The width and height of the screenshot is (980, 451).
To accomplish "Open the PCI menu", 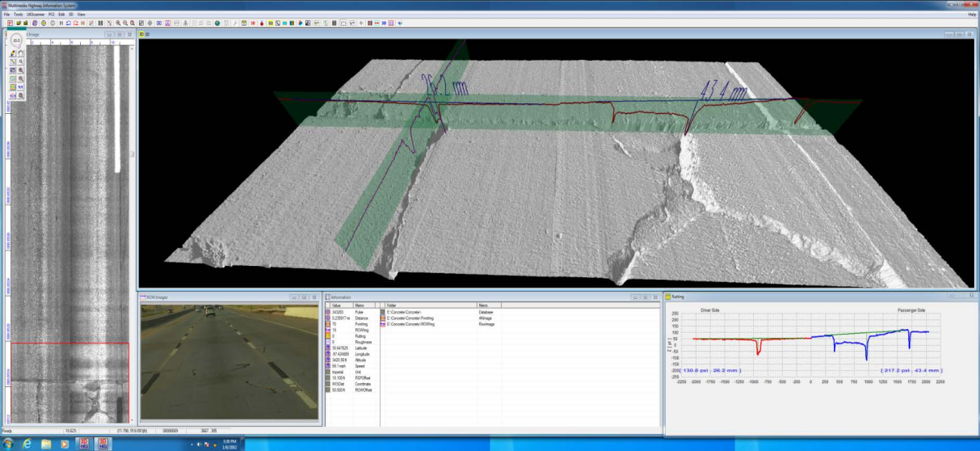I will click(x=52, y=15).
